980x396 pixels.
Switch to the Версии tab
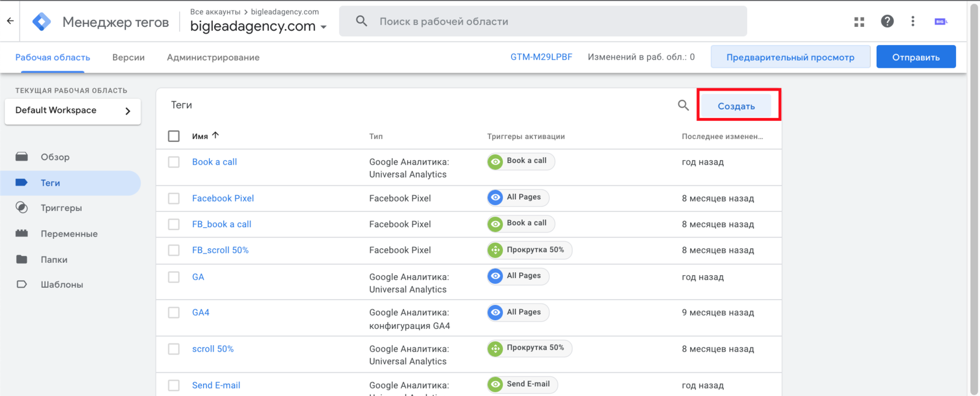coord(128,57)
